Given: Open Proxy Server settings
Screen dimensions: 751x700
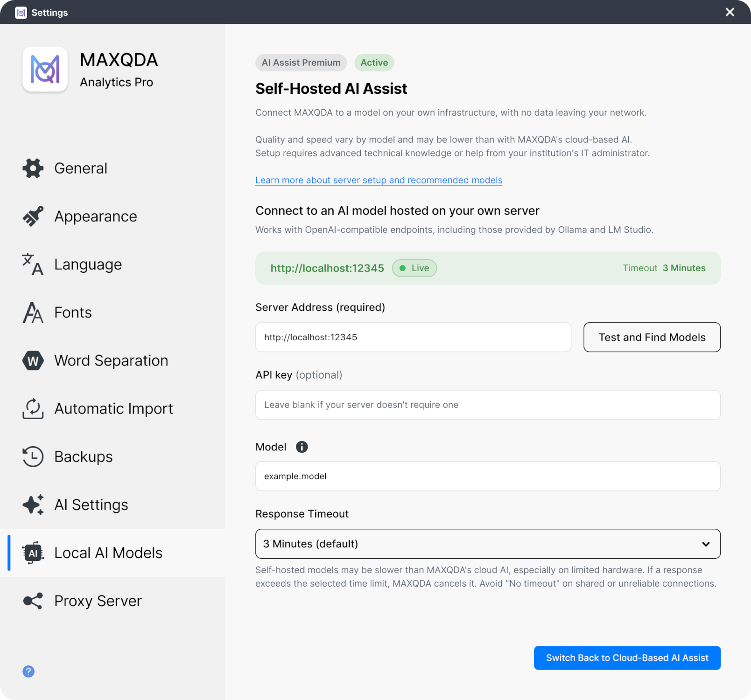Looking at the screenshot, I should tap(112, 601).
